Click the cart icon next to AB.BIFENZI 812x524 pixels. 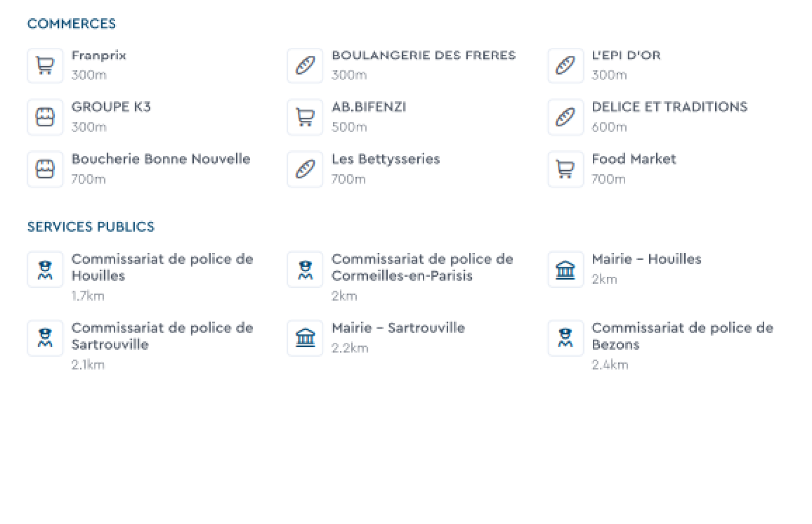[x=305, y=117]
